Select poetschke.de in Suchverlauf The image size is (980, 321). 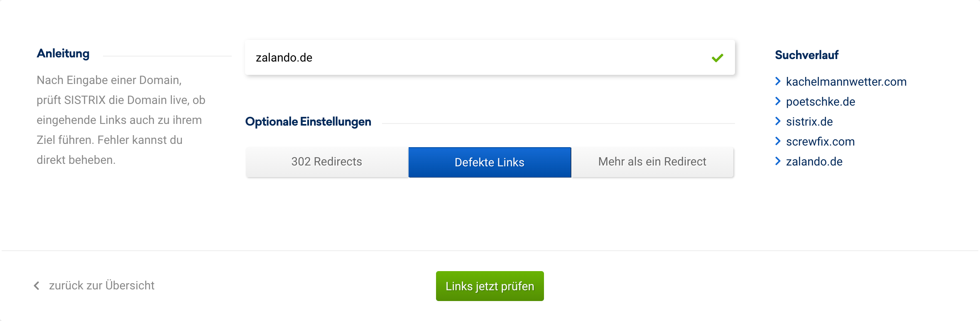[820, 102]
